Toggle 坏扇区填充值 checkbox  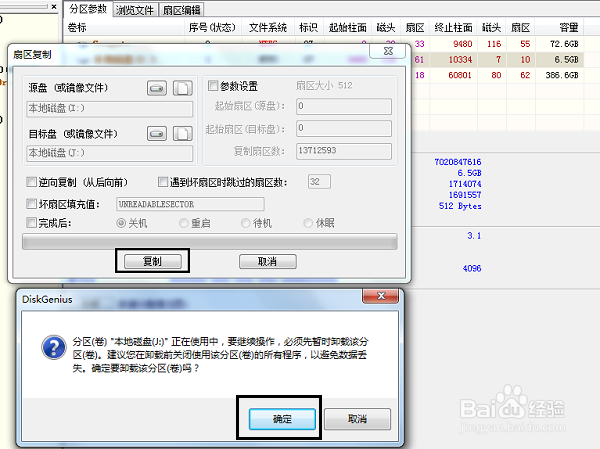click(x=31, y=204)
